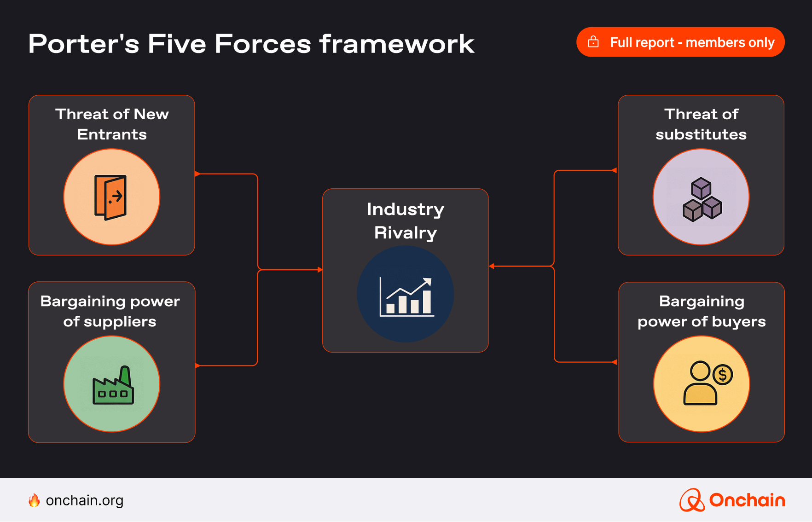Click the Onchain logo symbol in the footer

(692, 500)
